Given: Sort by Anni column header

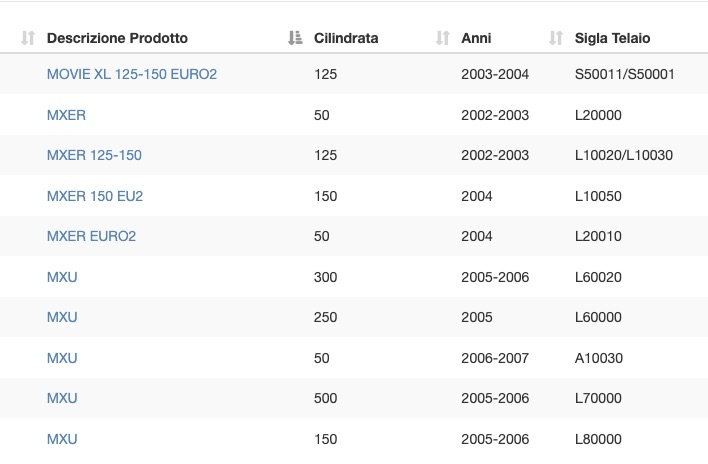Looking at the screenshot, I should point(476,38).
